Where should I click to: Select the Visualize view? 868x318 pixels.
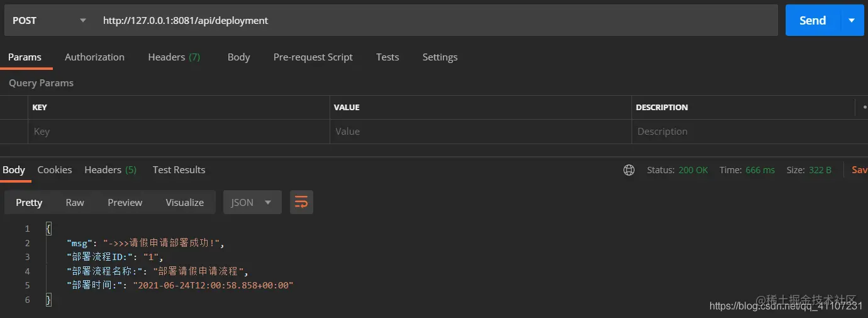coord(185,202)
